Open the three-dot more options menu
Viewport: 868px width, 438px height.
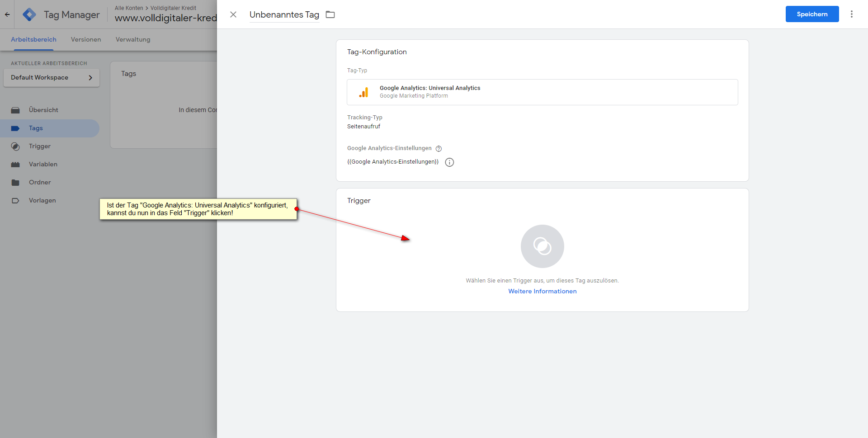click(852, 14)
